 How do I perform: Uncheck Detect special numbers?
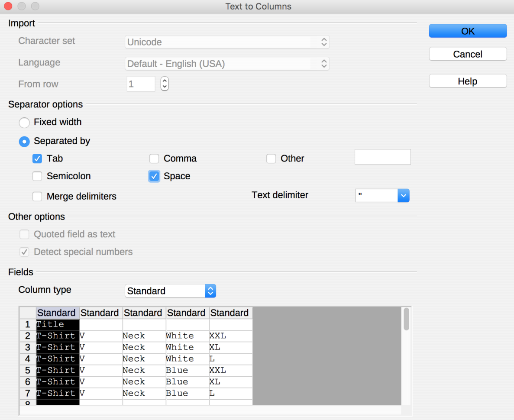tap(24, 252)
